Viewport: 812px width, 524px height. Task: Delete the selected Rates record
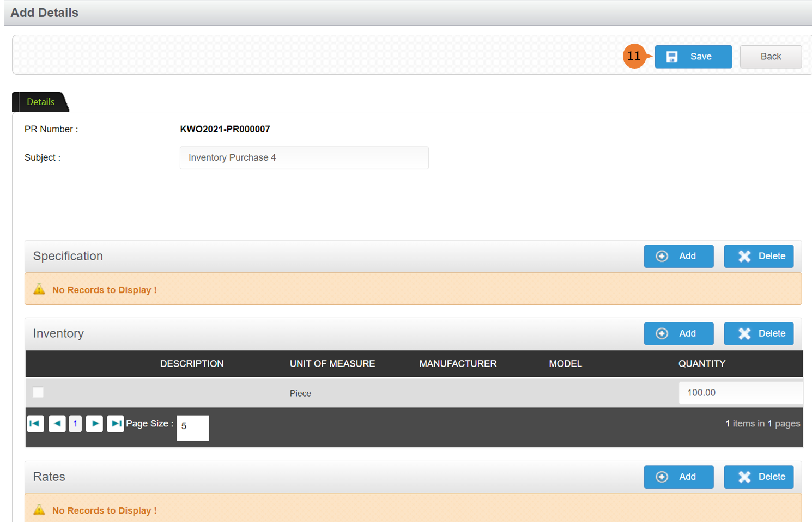coord(759,477)
